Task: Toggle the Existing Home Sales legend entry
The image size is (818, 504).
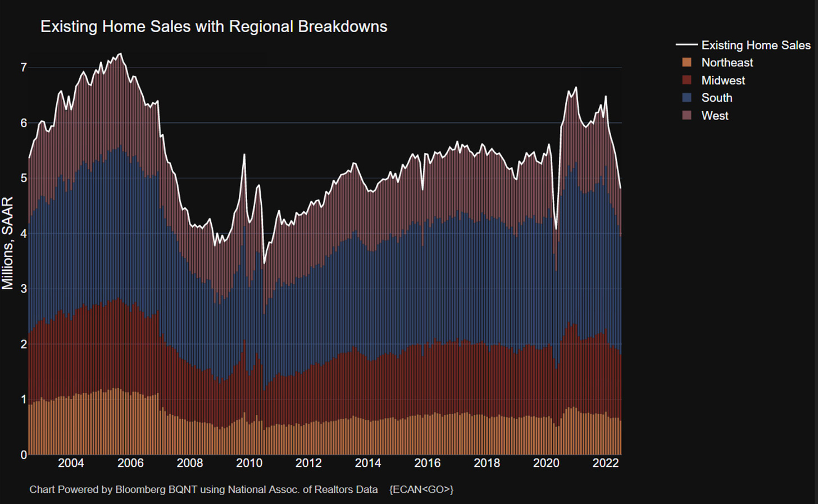Action: 743,45
